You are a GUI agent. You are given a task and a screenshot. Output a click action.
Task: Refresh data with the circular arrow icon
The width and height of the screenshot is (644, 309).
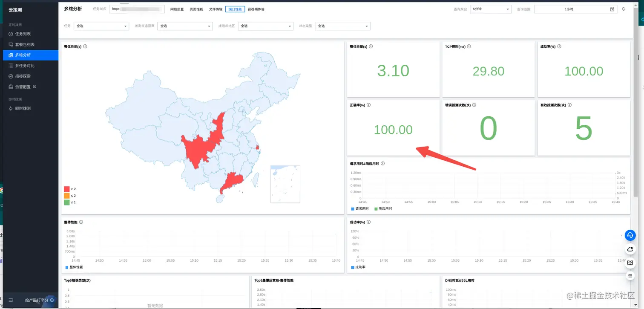[624, 9]
